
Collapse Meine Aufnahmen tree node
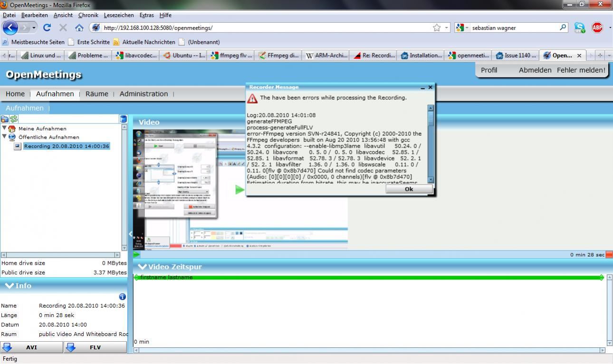[x=4, y=128]
